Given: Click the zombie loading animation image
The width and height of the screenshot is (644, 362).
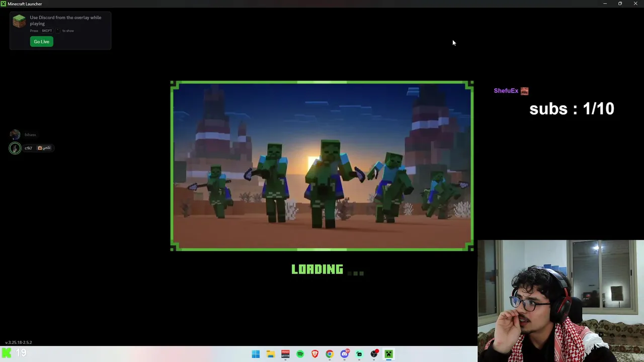Looking at the screenshot, I should coord(322,166).
